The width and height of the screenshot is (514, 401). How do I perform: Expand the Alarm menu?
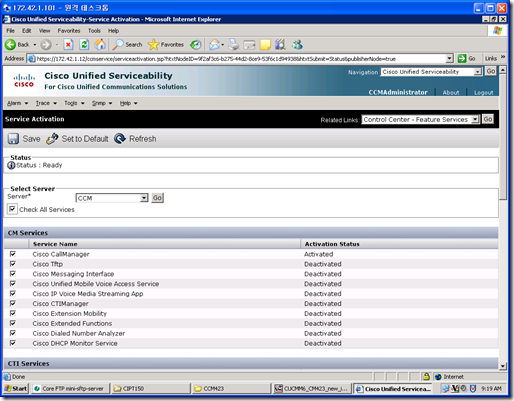point(18,103)
